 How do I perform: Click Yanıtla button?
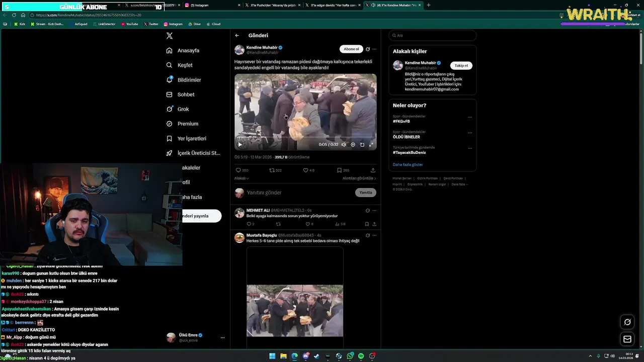pos(366,193)
